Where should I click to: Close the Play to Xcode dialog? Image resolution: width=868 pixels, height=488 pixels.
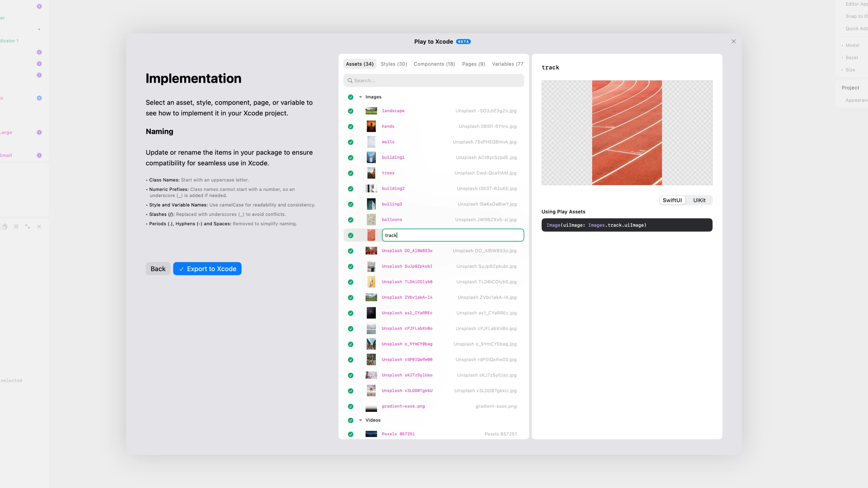click(734, 41)
